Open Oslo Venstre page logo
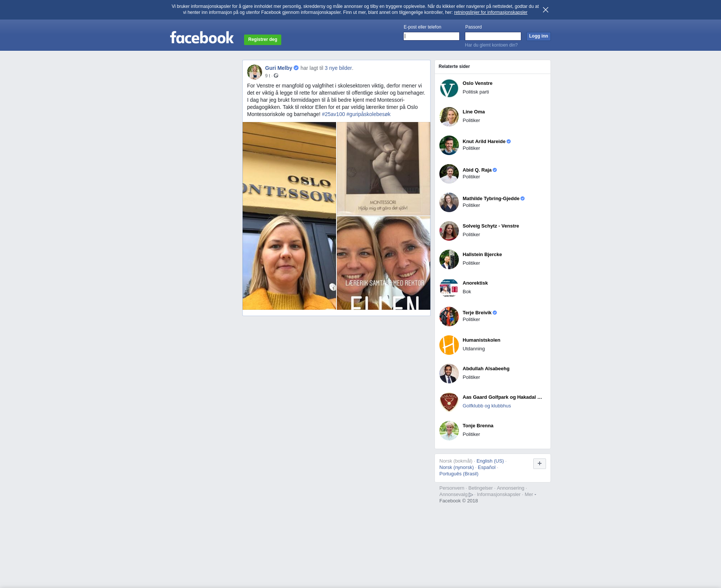 click(x=449, y=88)
